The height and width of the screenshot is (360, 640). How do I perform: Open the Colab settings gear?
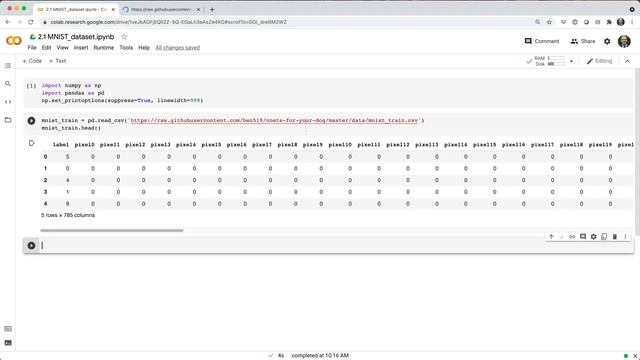point(607,41)
